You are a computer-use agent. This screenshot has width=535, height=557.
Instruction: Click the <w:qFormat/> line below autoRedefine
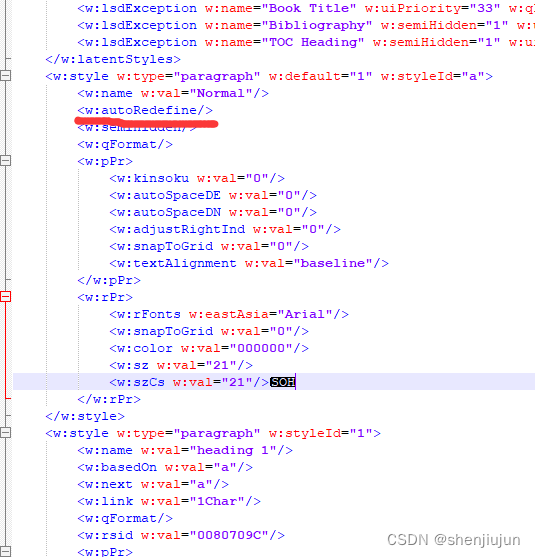click(125, 144)
